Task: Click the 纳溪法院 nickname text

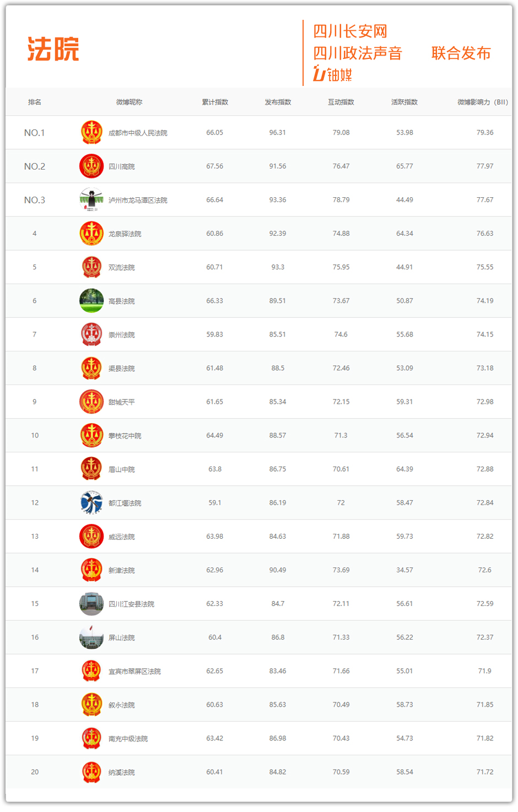Action: click(x=121, y=772)
